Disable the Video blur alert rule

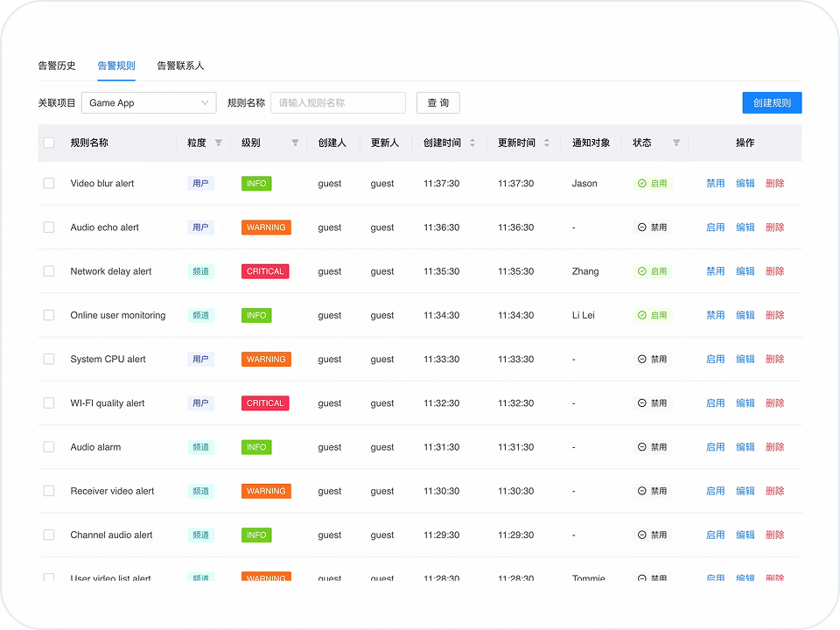(715, 183)
